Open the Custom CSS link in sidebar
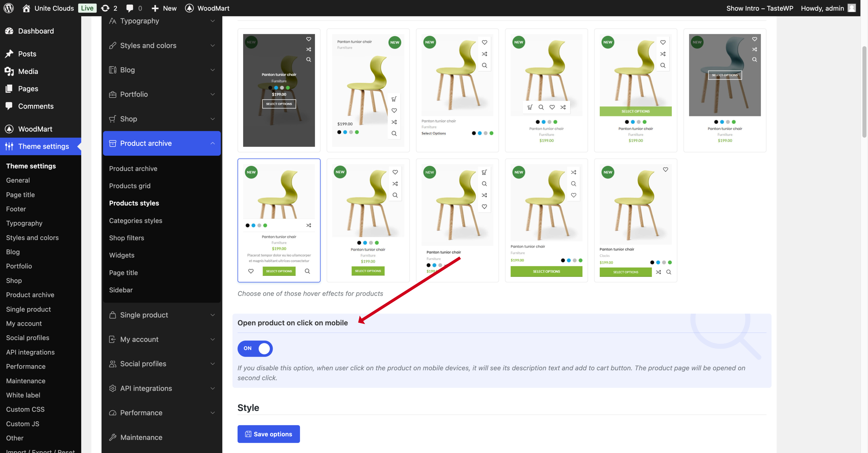This screenshot has width=868, height=453. coord(25,409)
